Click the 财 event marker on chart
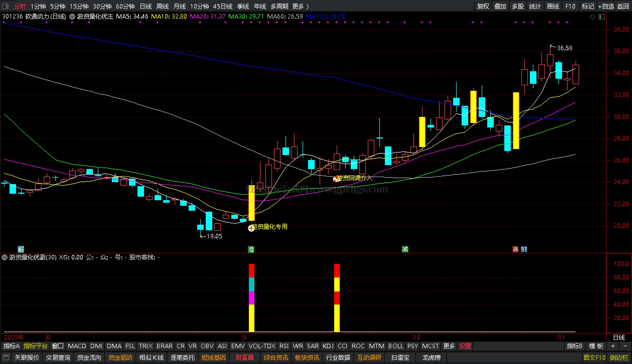Image resolution: width=632 pixels, height=364 pixels. 524,249
